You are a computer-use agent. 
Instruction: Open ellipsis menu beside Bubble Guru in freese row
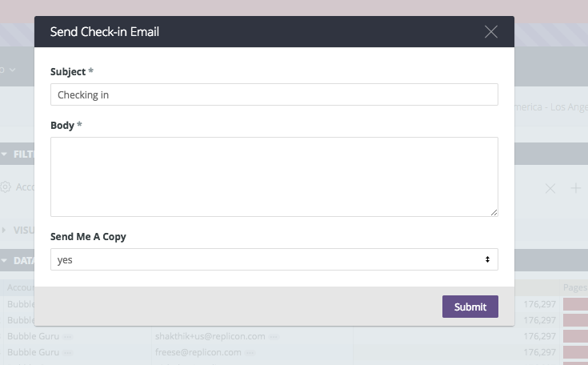(x=68, y=353)
